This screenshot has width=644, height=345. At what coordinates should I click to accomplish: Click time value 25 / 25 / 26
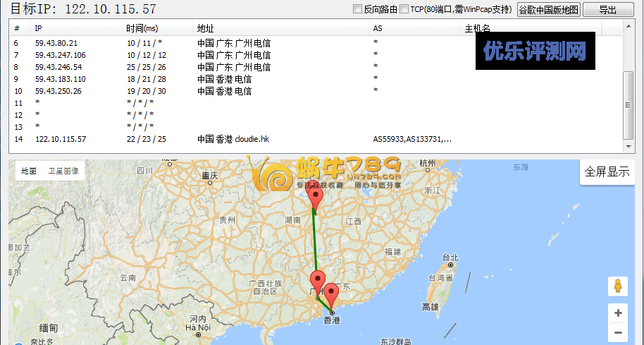point(147,67)
